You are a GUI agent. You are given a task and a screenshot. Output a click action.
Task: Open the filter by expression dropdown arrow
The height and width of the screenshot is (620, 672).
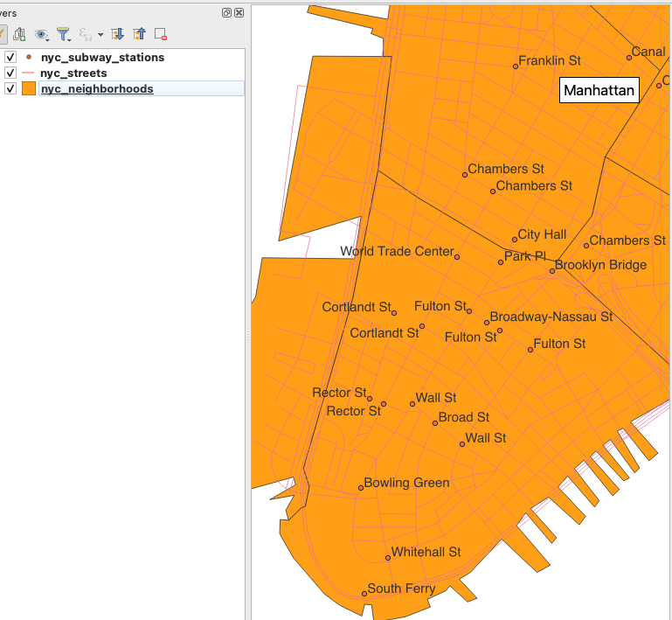[x=100, y=35]
